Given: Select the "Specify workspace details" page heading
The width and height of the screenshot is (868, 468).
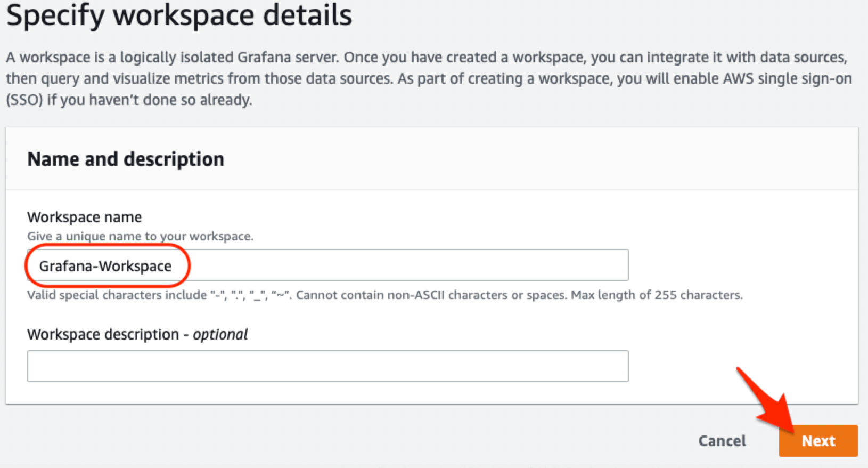Looking at the screenshot, I should click(x=179, y=15).
